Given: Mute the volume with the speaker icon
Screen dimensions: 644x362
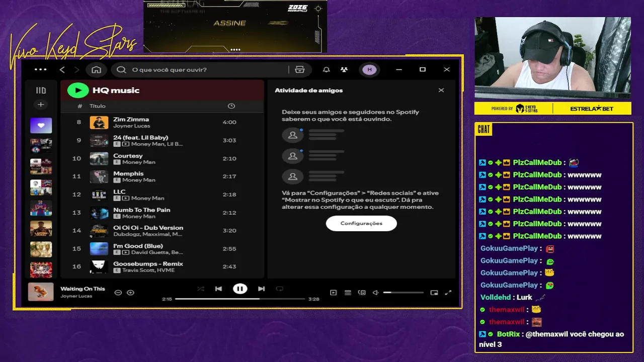Looking at the screenshot, I should [x=375, y=293].
